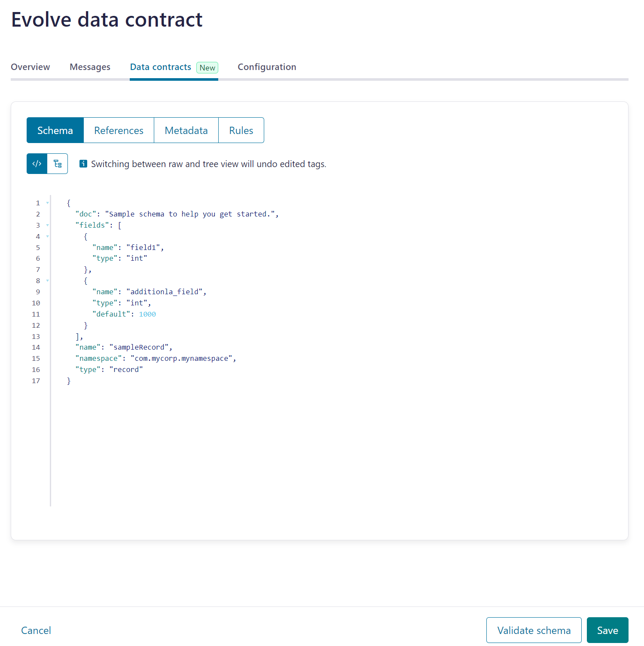Open the Rules tab
Image resolution: width=644 pixels, height=646 pixels.
point(241,130)
